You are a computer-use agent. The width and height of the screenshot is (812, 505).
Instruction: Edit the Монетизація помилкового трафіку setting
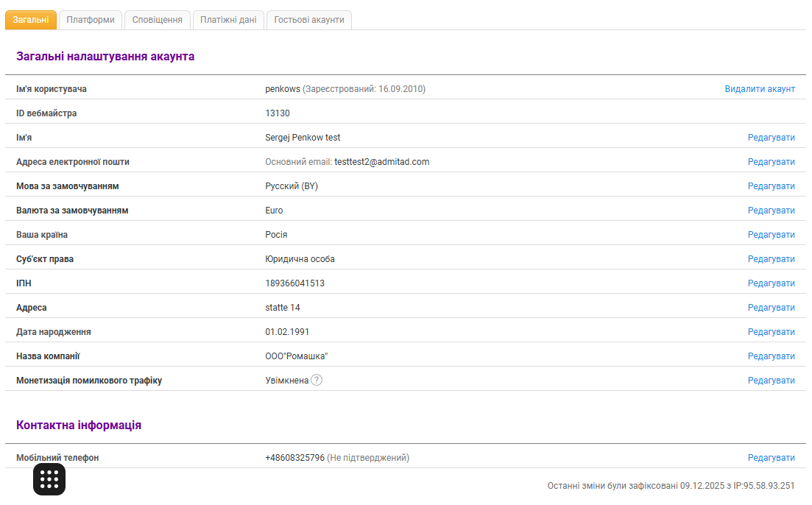point(771,381)
